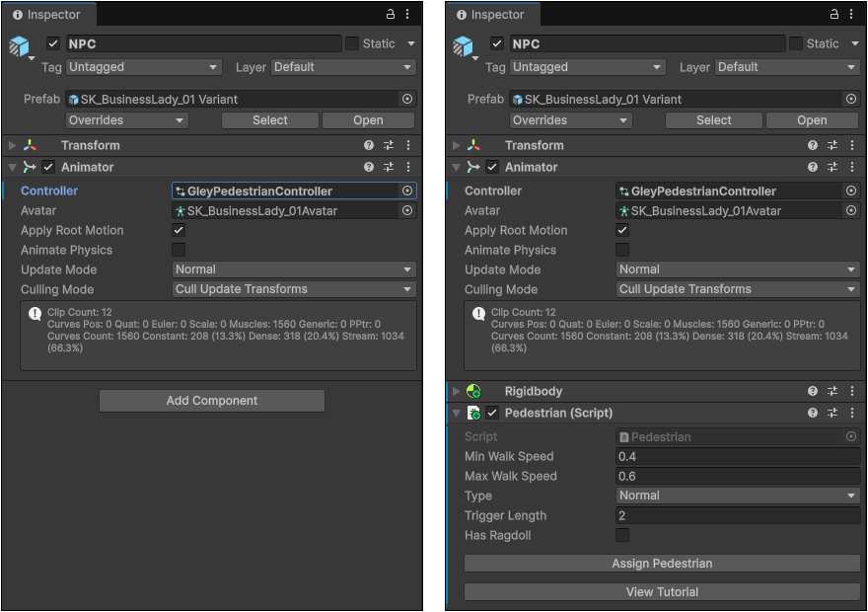Click Static dropdown arrow in right Inspector
The width and height of the screenshot is (868, 612).
pyautogui.click(x=855, y=43)
